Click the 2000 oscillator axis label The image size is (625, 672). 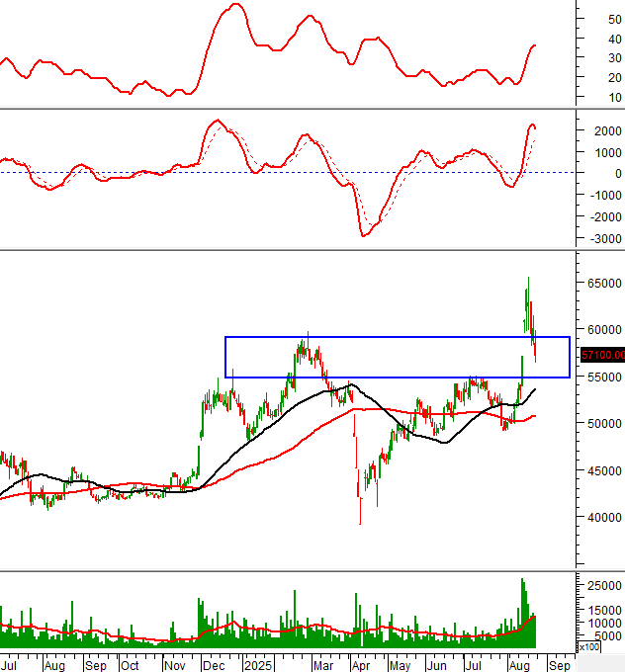click(x=607, y=131)
